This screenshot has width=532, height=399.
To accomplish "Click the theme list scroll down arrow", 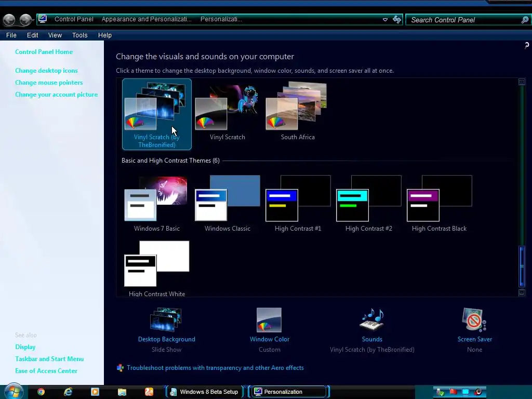I will pos(522,292).
